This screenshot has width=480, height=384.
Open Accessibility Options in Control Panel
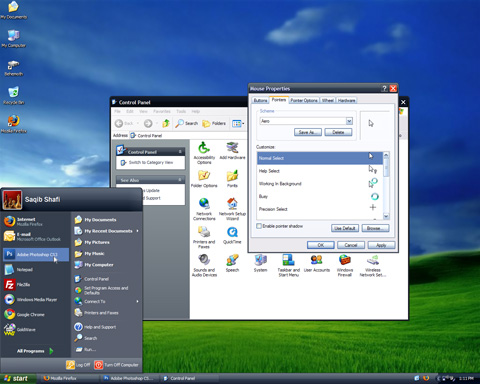[x=204, y=153]
